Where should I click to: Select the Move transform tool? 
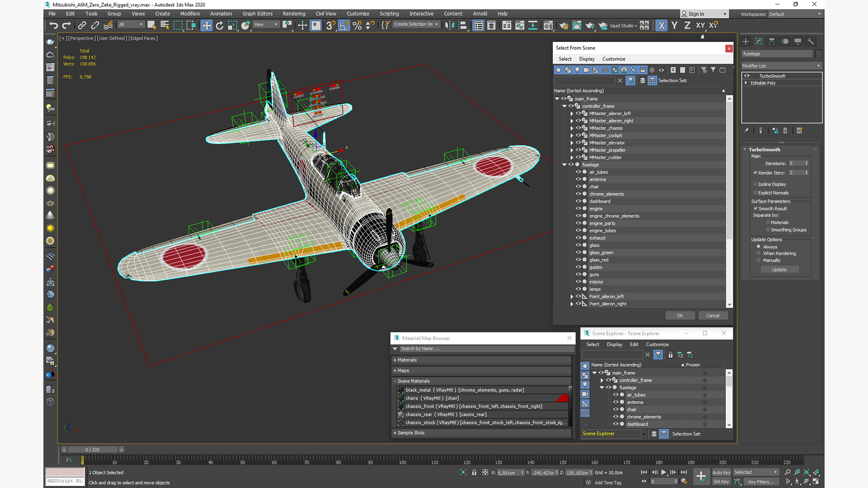(206, 25)
